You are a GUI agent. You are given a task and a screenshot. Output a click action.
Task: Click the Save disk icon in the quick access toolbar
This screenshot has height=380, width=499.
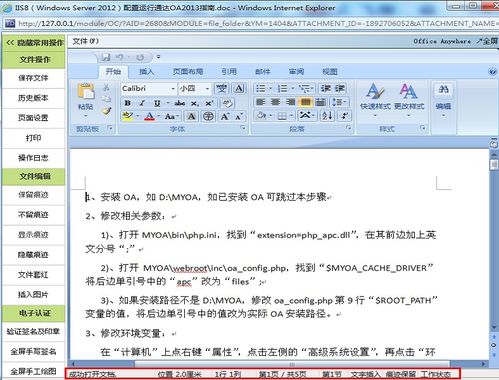106,57
